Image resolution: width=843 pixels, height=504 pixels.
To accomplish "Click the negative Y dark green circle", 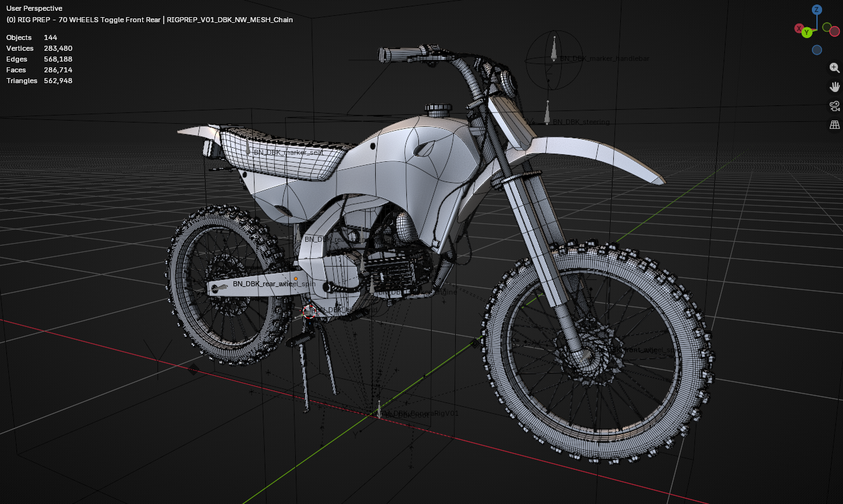I will 827,27.
